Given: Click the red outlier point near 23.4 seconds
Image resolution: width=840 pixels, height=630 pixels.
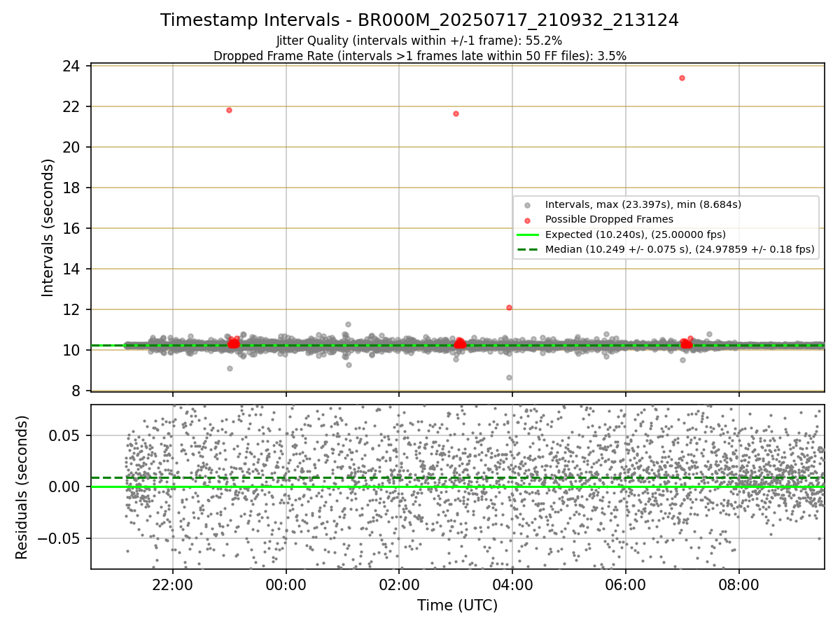Looking at the screenshot, I should click(x=682, y=78).
